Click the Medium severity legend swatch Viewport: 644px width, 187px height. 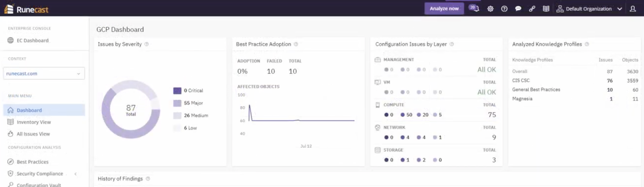tap(177, 115)
